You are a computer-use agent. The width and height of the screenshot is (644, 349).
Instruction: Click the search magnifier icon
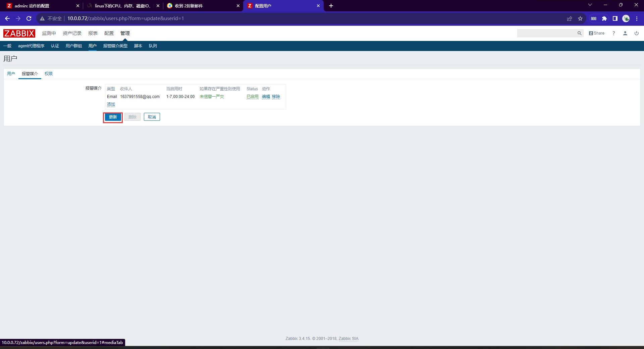click(x=579, y=33)
